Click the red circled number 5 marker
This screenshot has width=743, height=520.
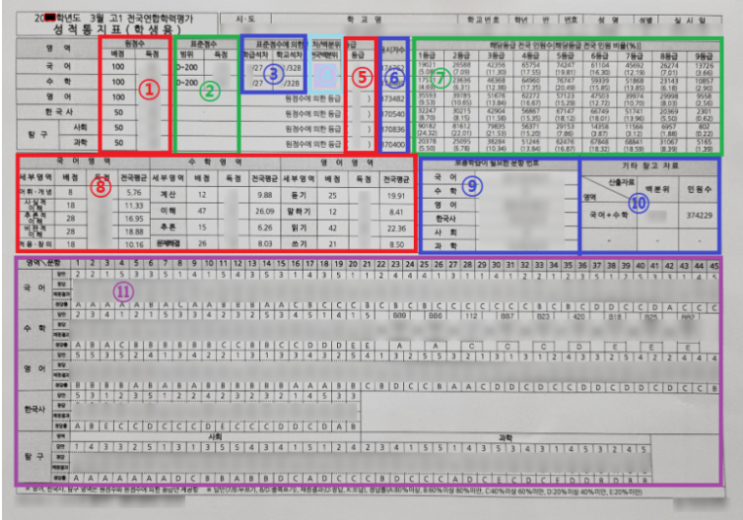(362, 76)
